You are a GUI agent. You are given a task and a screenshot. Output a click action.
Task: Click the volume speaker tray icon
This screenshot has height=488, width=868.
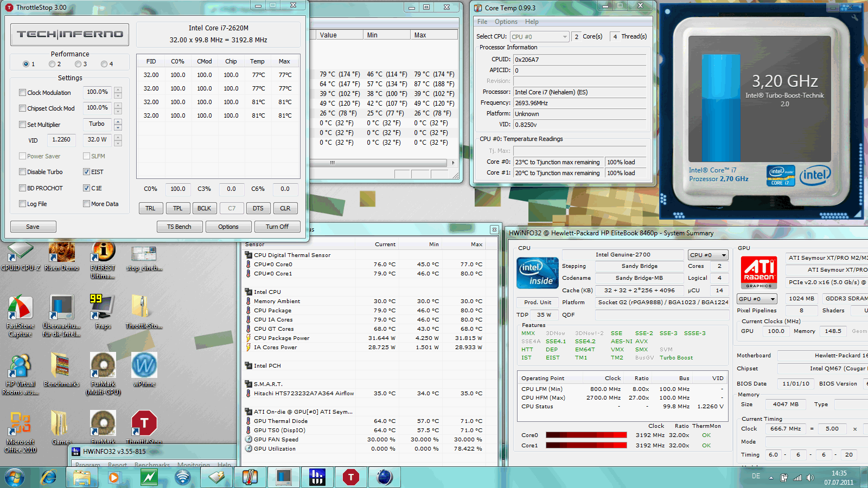pyautogui.click(x=810, y=478)
